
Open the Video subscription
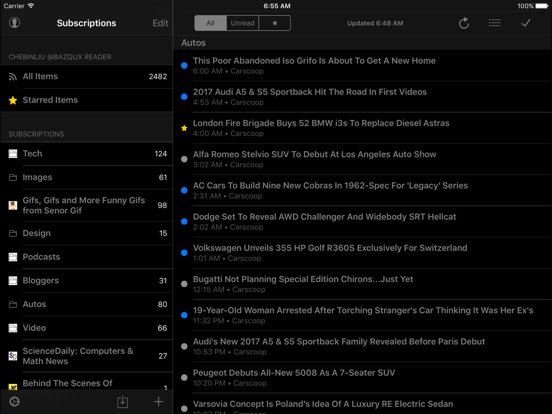coord(86,328)
